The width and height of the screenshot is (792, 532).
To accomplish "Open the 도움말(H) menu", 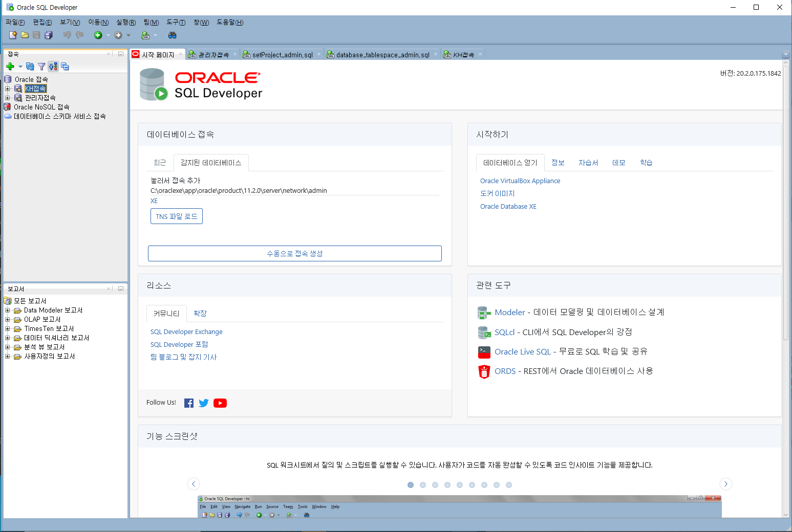I will (x=230, y=22).
